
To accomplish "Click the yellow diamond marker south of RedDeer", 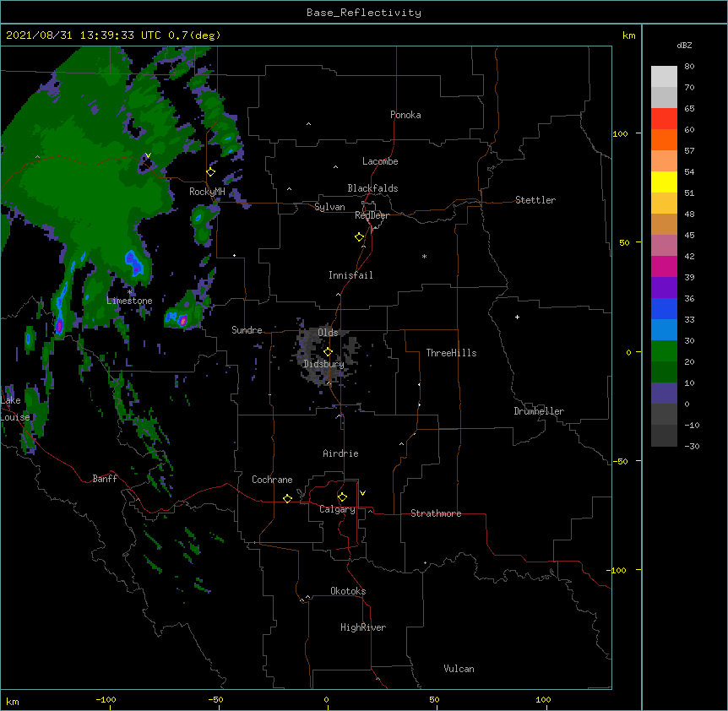I will [x=360, y=237].
